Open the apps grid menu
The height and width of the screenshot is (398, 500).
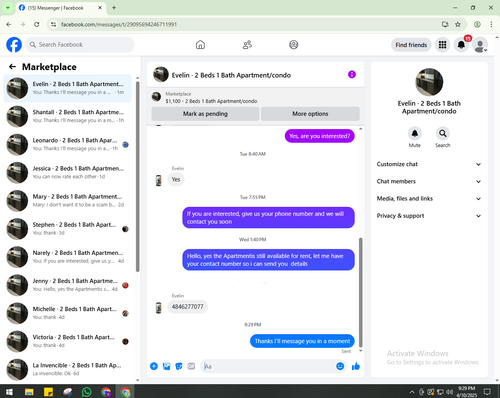tap(442, 45)
